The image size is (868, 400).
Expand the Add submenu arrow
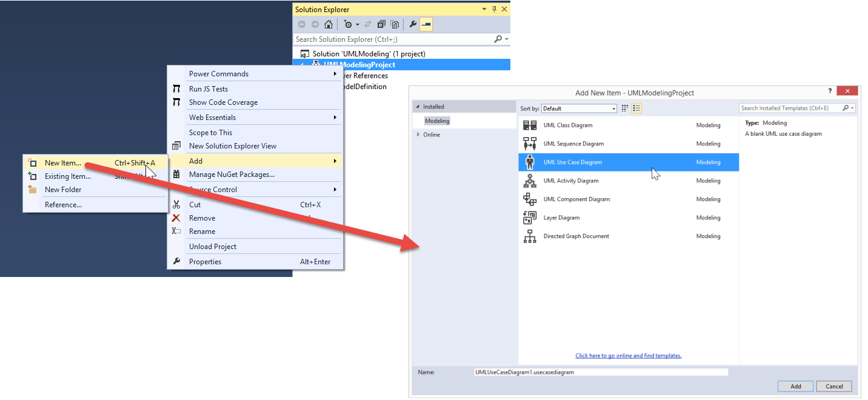coord(335,161)
